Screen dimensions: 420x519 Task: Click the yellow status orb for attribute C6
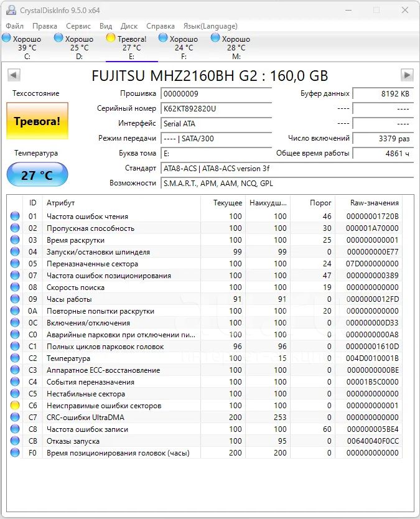[15, 406]
